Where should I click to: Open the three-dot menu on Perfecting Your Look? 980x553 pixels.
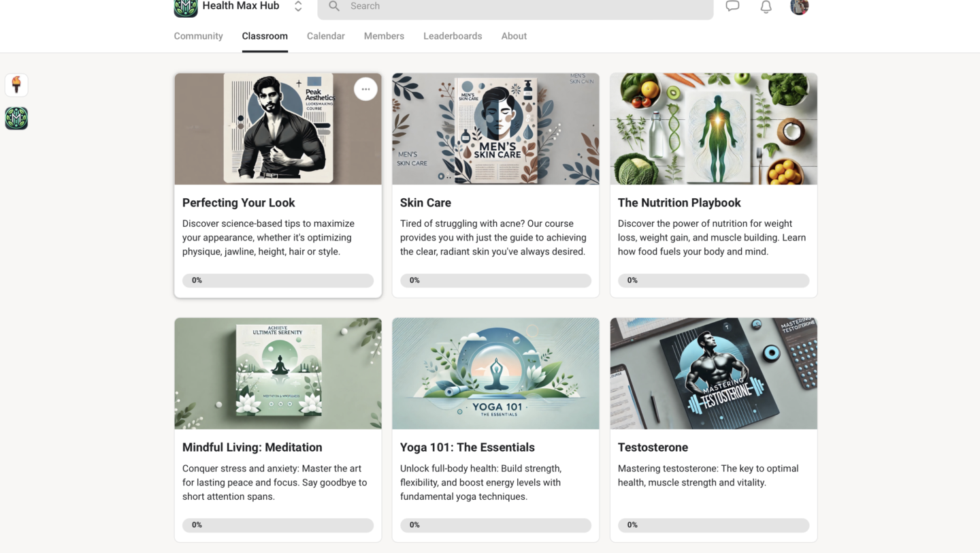[365, 89]
